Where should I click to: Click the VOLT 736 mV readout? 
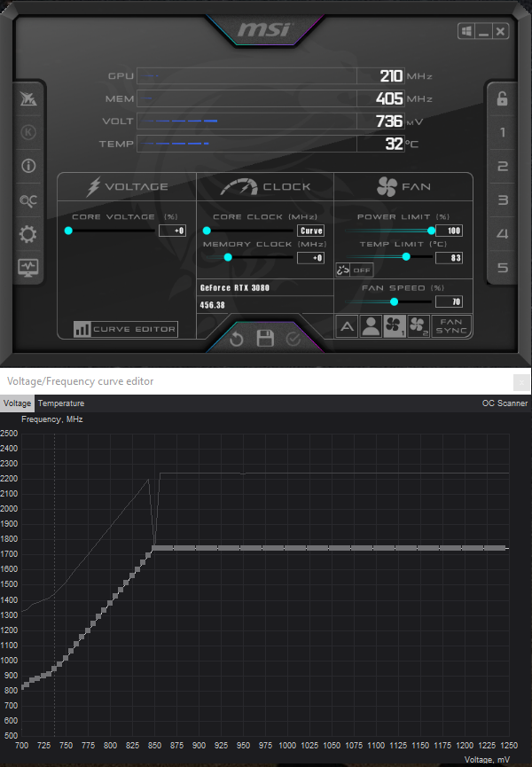click(x=388, y=121)
